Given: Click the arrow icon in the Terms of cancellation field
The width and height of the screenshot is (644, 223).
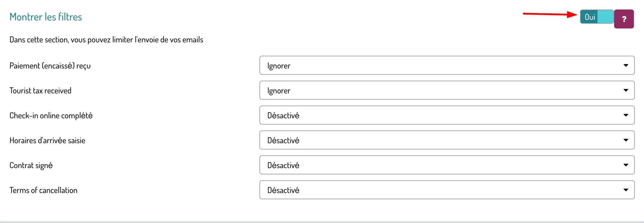Looking at the screenshot, I should (x=626, y=190).
